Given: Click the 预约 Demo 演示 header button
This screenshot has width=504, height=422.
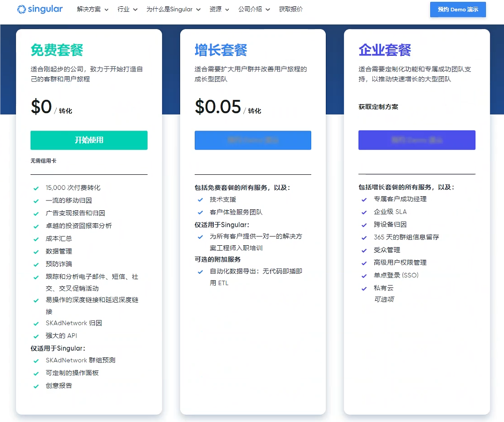Looking at the screenshot, I should pyautogui.click(x=458, y=9).
